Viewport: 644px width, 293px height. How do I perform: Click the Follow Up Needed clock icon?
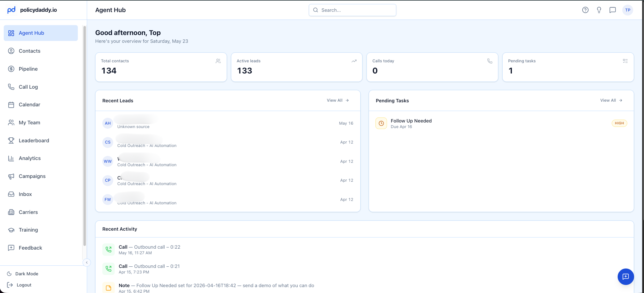tap(381, 123)
